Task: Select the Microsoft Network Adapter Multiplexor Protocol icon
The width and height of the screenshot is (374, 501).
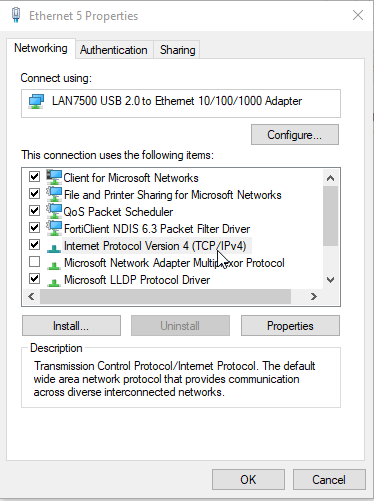Action: click(54, 265)
